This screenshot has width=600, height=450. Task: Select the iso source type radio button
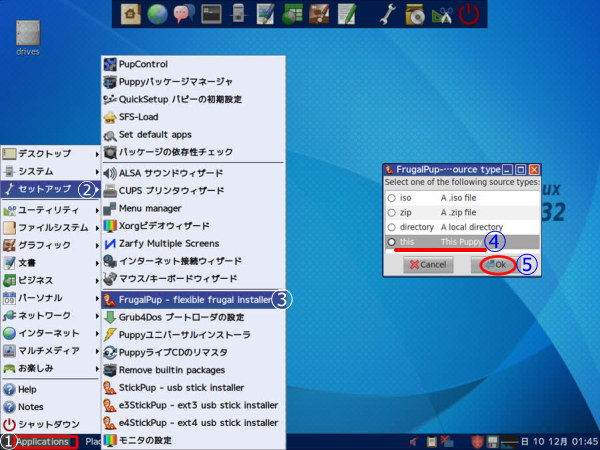[391, 198]
